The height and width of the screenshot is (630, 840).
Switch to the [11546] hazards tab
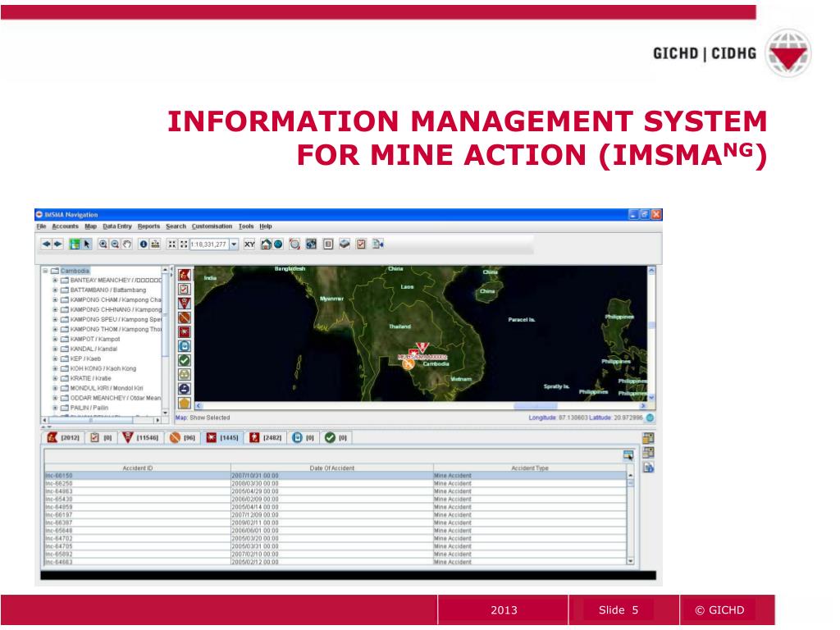pyautogui.click(x=141, y=438)
